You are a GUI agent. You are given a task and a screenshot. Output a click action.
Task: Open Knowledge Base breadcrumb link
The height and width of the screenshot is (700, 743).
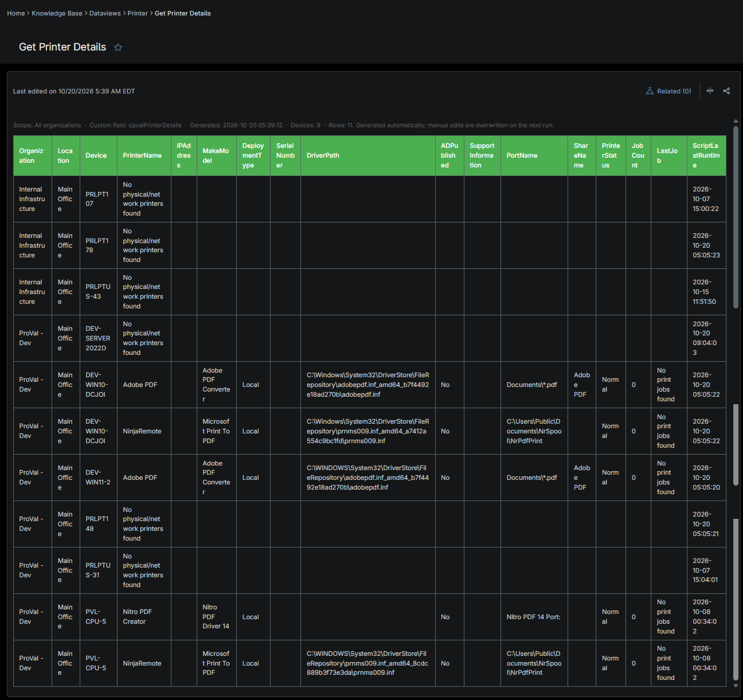click(x=57, y=13)
